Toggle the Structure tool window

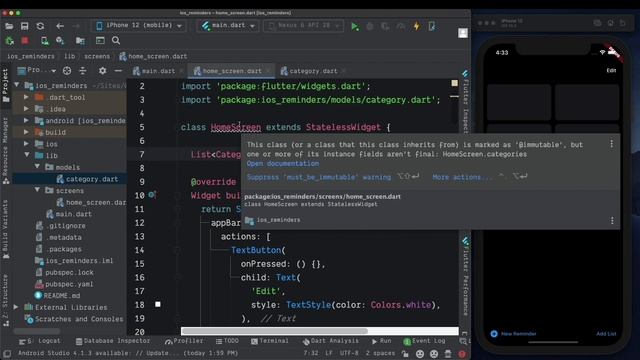point(5,300)
